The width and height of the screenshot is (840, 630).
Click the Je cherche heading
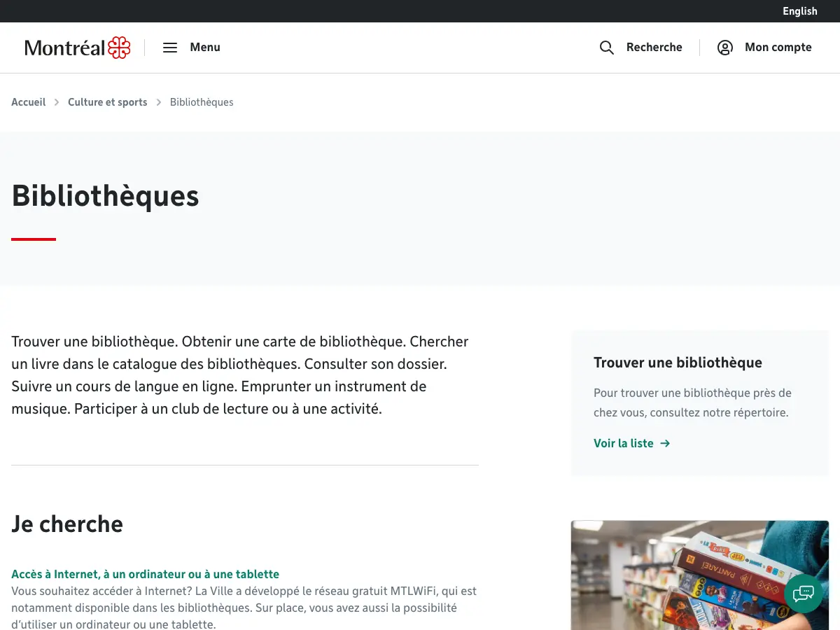67,524
